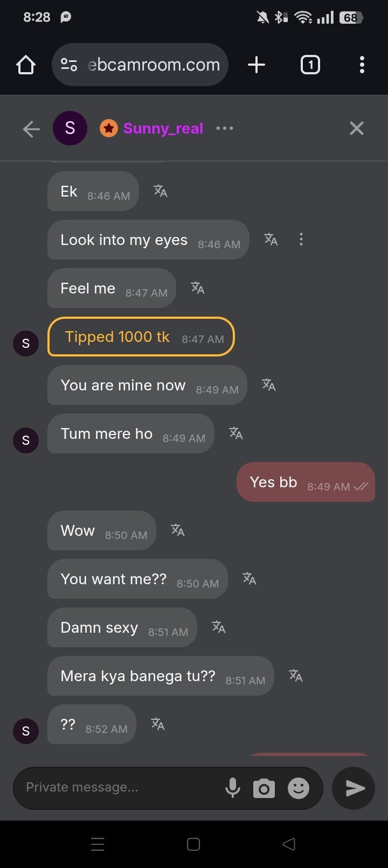Open a new browser tab
The width and height of the screenshot is (388, 868).
coord(257,65)
